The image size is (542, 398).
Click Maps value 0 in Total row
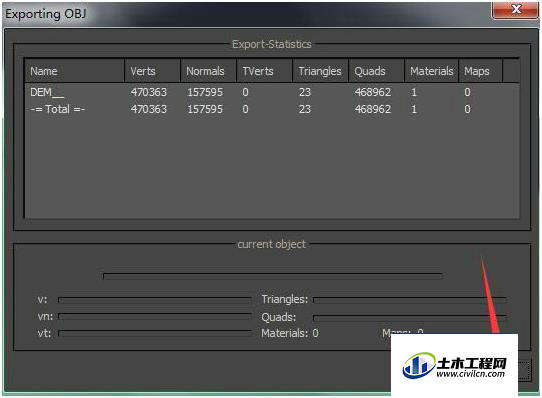(x=467, y=109)
